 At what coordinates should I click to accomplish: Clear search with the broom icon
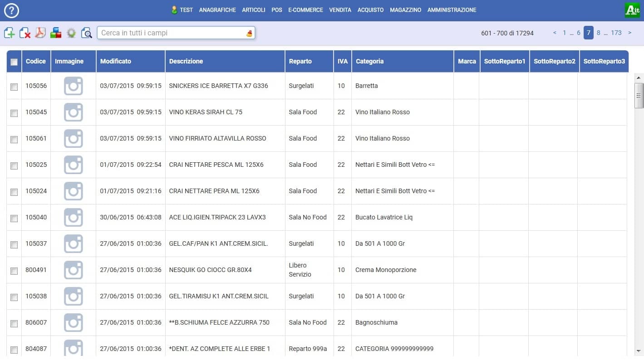click(249, 33)
